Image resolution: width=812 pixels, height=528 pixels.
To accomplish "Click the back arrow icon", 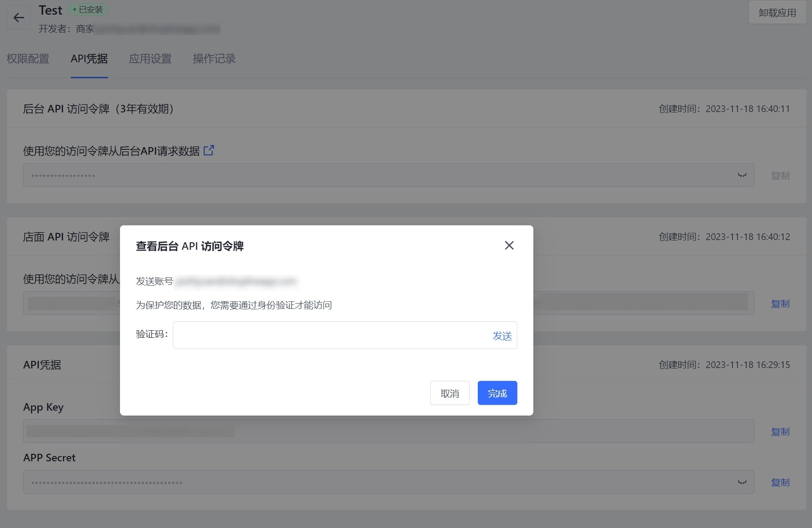I will coord(19,18).
